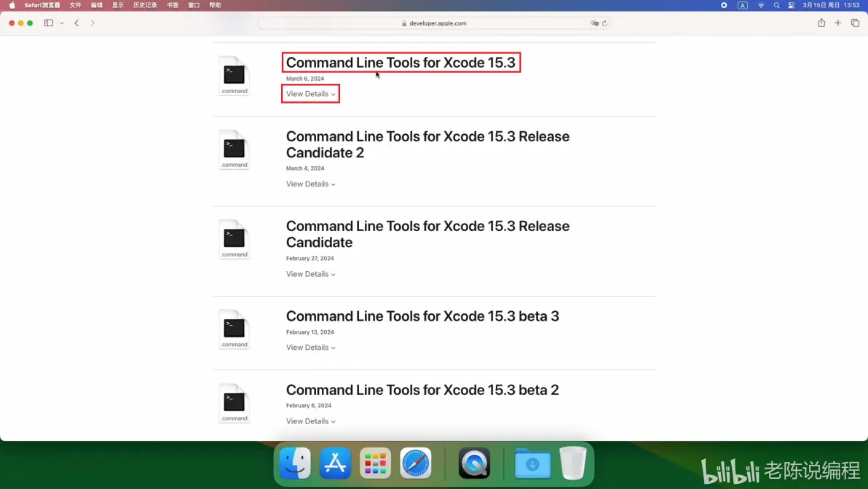Open Downloads folder in the Dock

(532, 463)
